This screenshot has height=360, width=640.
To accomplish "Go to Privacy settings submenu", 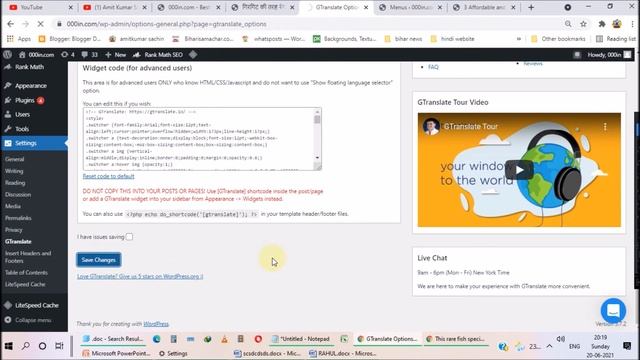I will [14, 230].
